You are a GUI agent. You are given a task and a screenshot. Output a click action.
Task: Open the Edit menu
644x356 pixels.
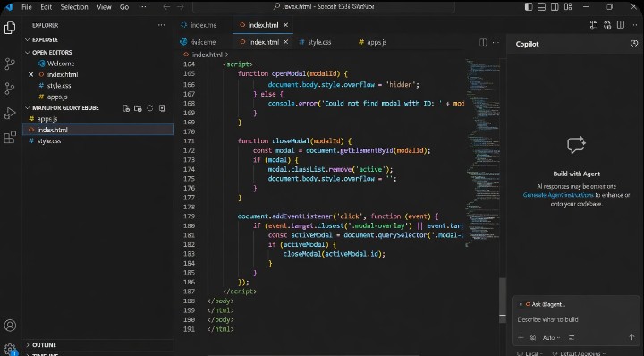tap(46, 7)
